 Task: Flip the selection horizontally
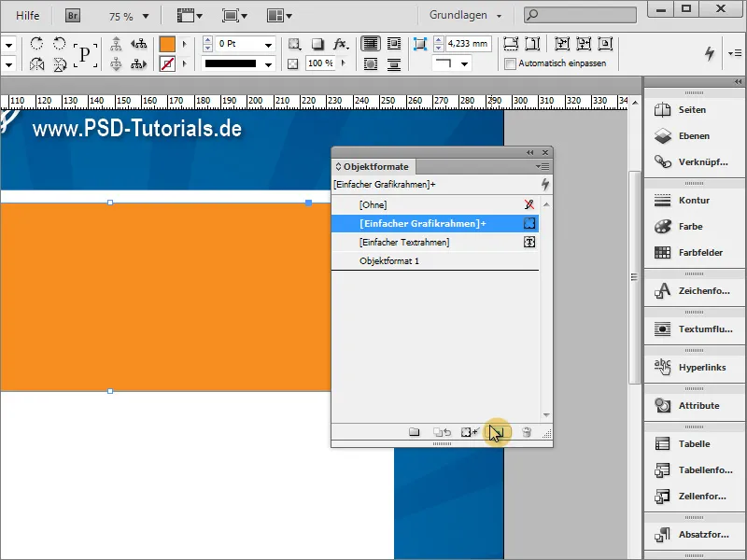[36, 63]
